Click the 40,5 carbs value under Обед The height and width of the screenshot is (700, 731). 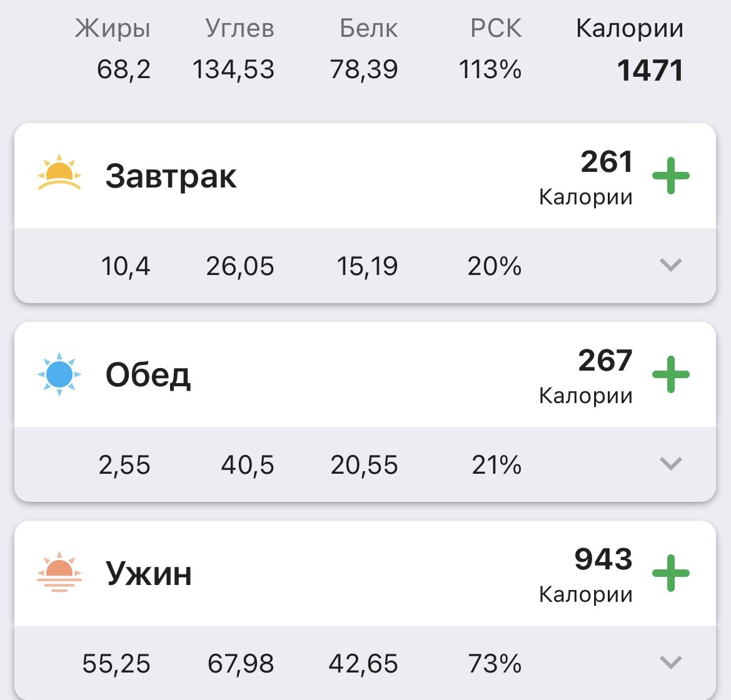click(246, 464)
